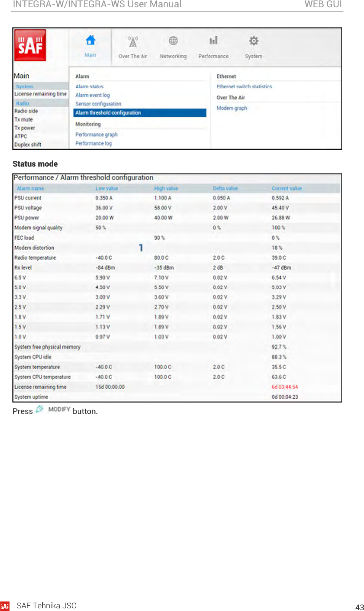364x611 pixels.
Task: Select the Performance tab label
Action: [x=214, y=56]
